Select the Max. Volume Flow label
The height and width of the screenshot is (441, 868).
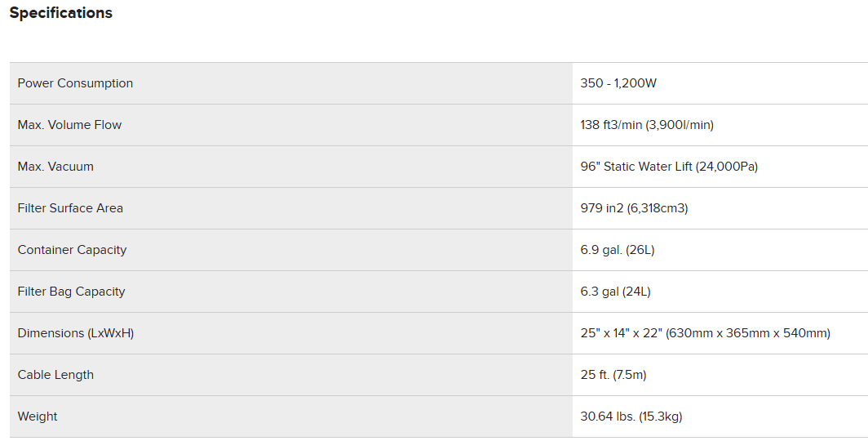(69, 125)
